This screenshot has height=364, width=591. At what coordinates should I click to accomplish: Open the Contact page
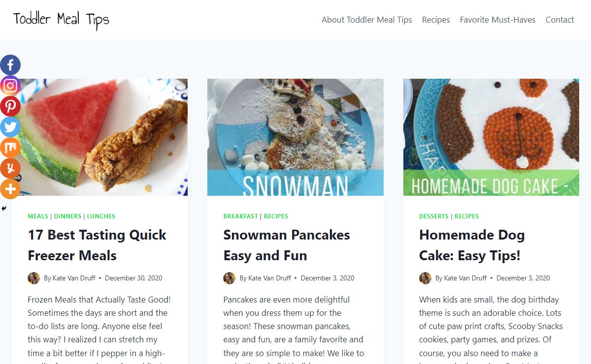(x=559, y=20)
